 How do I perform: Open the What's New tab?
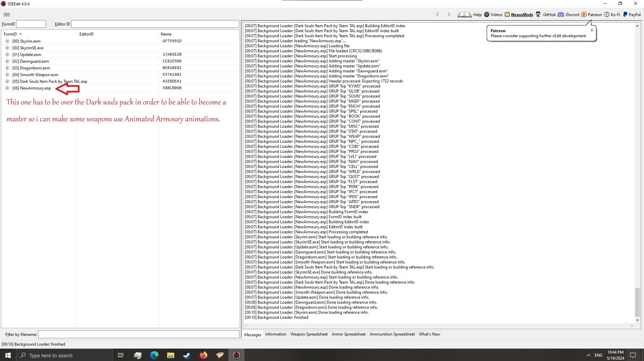tap(429, 334)
